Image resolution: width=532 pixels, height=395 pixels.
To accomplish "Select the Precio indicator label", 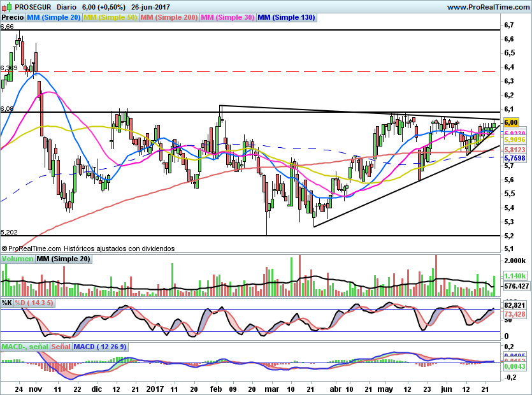I will click(13, 17).
